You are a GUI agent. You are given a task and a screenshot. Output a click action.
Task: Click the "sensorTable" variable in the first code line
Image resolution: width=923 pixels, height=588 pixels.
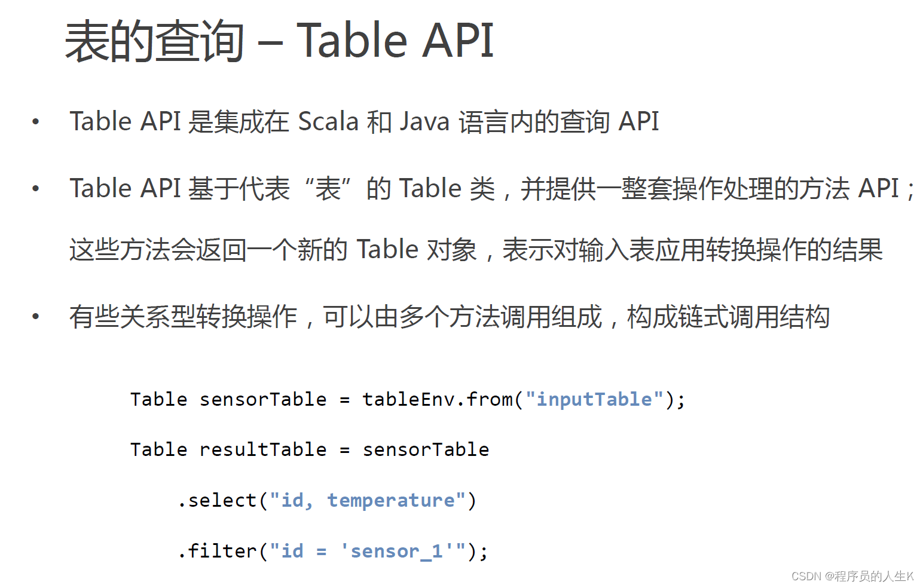click(263, 399)
